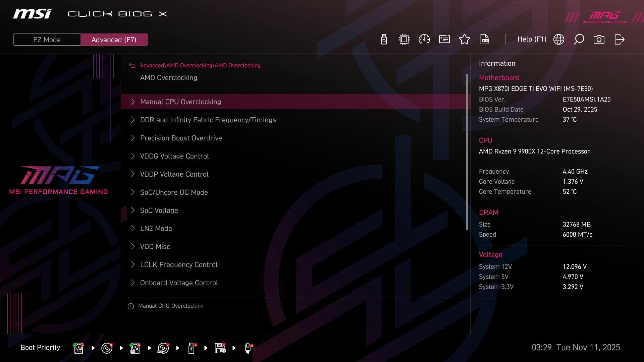The image size is (644, 362).
Task: Change language via the globe icon
Action: coord(558,39)
